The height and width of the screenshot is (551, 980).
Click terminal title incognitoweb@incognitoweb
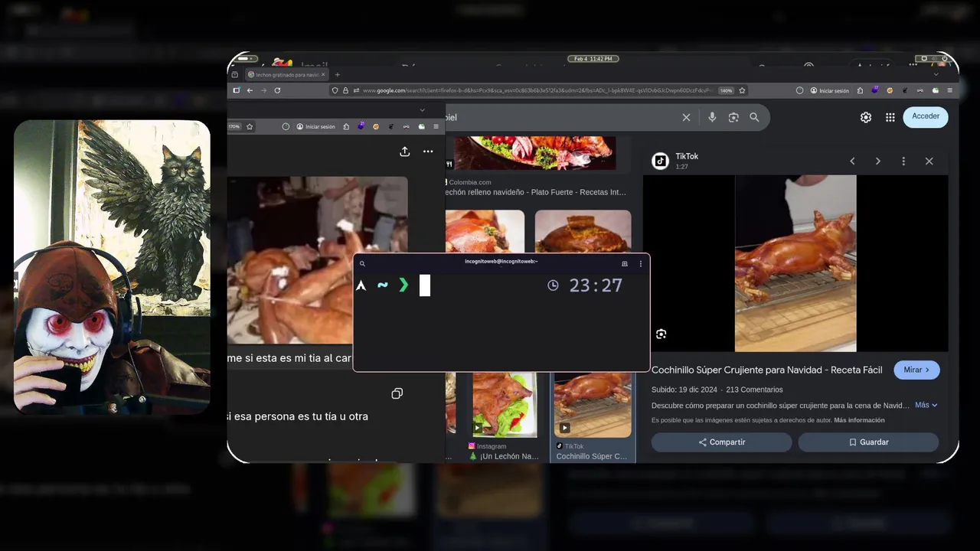pos(501,262)
